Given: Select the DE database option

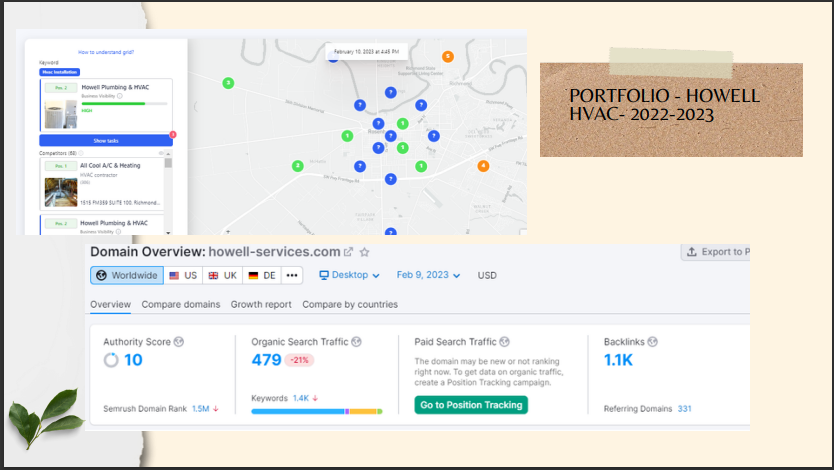Looking at the screenshot, I should click(x=262, y=275).
